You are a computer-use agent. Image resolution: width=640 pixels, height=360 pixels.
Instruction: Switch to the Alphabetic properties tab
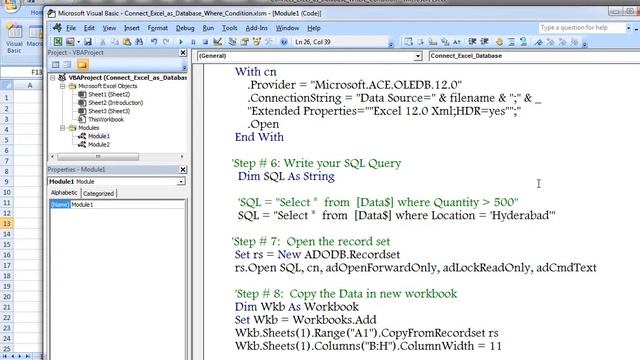(x=64, y=193)
